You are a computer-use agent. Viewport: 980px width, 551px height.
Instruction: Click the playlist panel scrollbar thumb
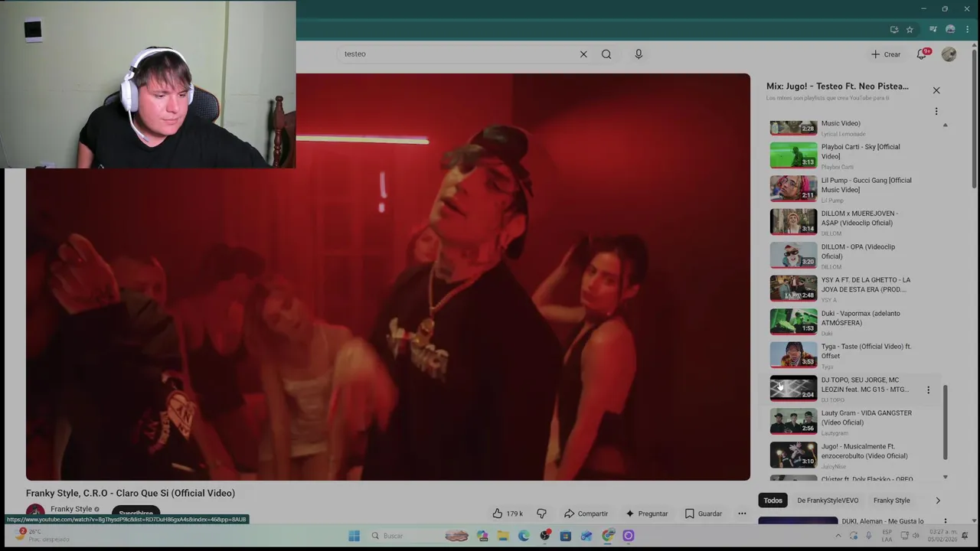946,422
